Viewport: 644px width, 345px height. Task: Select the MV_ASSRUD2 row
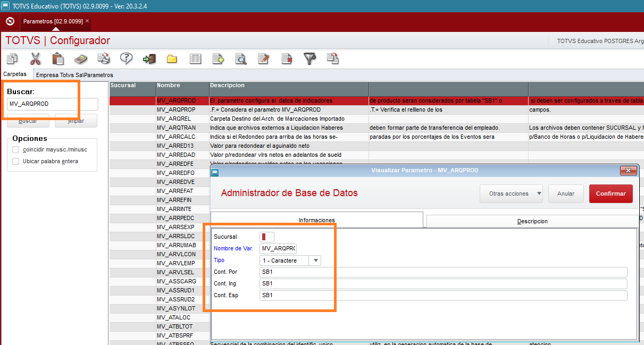click(160, 299)
